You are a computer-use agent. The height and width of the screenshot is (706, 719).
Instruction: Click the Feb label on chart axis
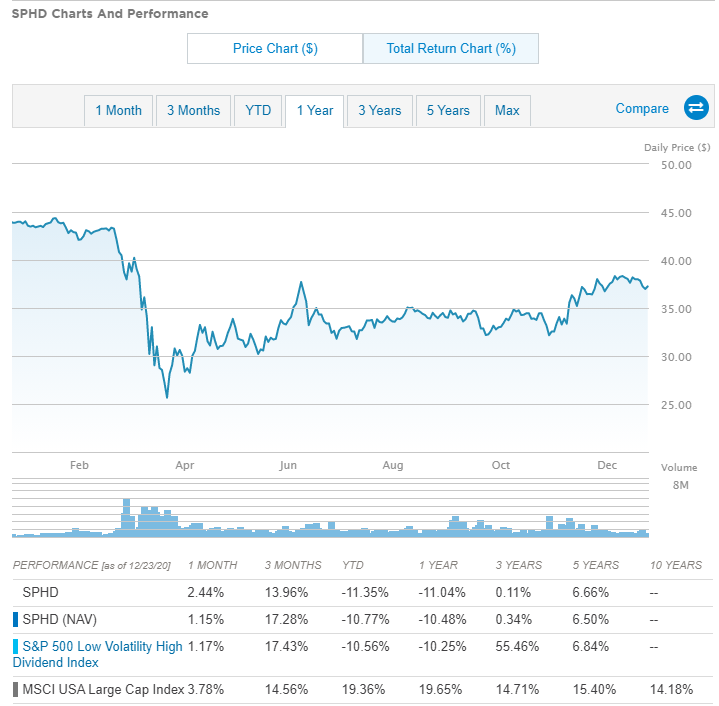click(79, 465)
